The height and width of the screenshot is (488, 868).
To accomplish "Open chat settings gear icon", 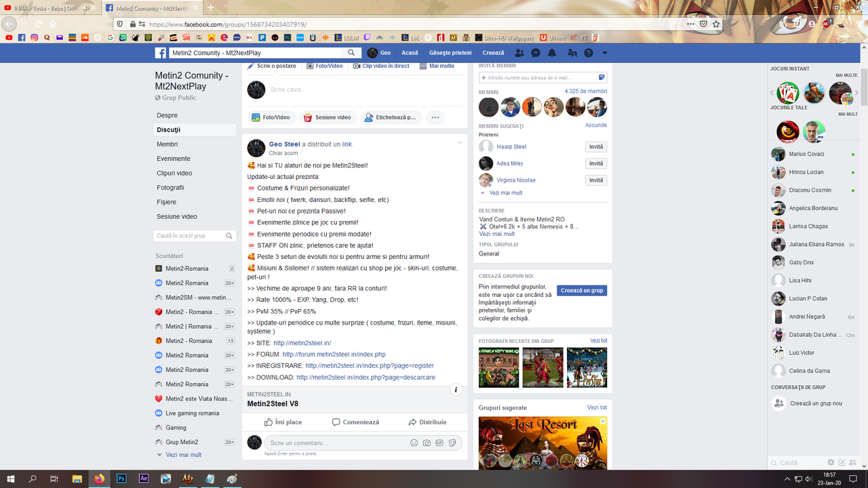I will [x=831, y=462].
